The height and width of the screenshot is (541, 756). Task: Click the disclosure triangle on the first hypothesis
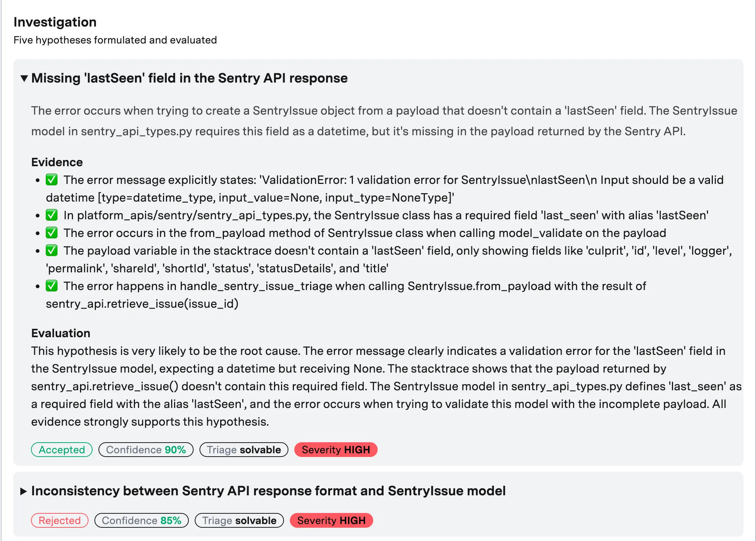(24, 78)
